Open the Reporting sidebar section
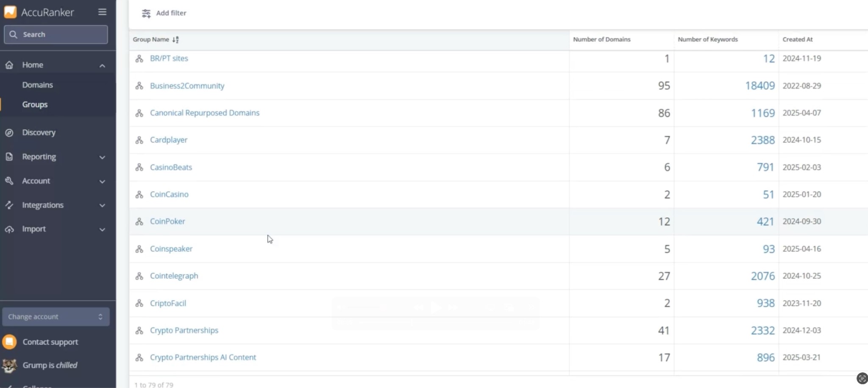 39,156
